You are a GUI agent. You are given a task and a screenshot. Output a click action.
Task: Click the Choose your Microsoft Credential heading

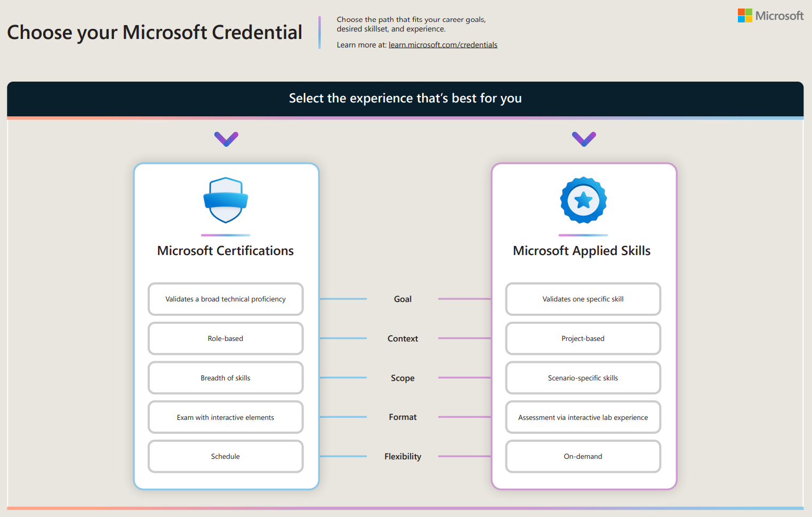pyautogui.click(x=155, y=32)
